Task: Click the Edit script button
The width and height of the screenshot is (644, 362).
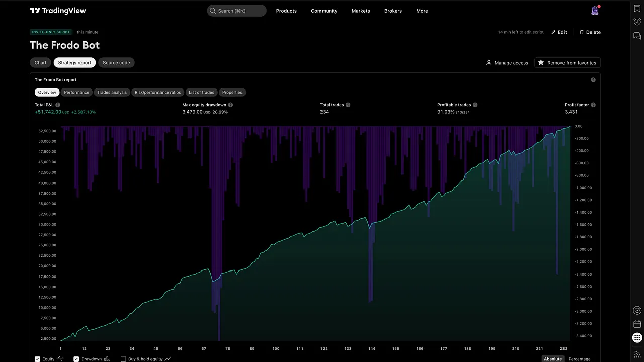Action: (559, 32)
